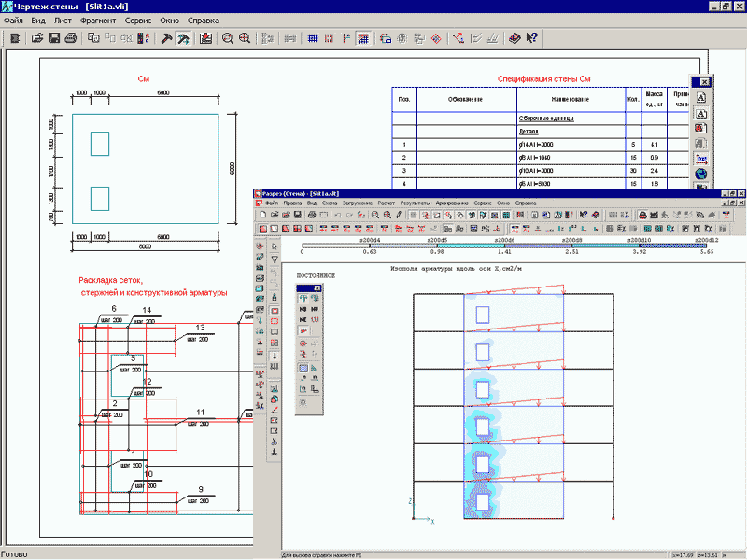The width and height of the screenshot is (747, 560).
Task: Open the Фрагмент menu
Action: [98, 20]
